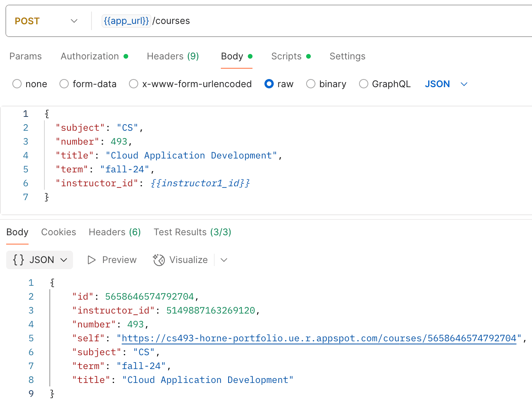The width and height of the screenshot is (532, 408).
Task: Select the form-data radio button
Action: pyautogui.click(x=64, y=84)
